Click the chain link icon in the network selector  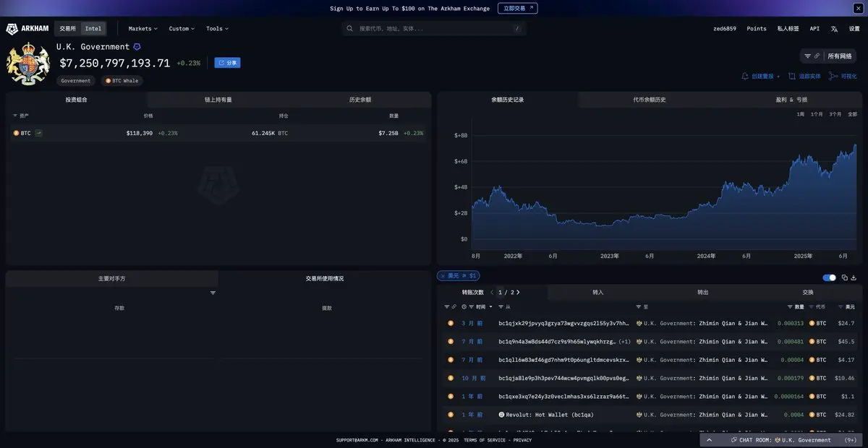click(x=817, y=56)
